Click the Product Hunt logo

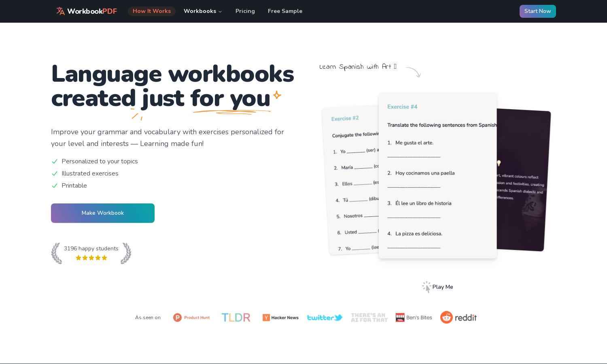click(x=191, y=317)
